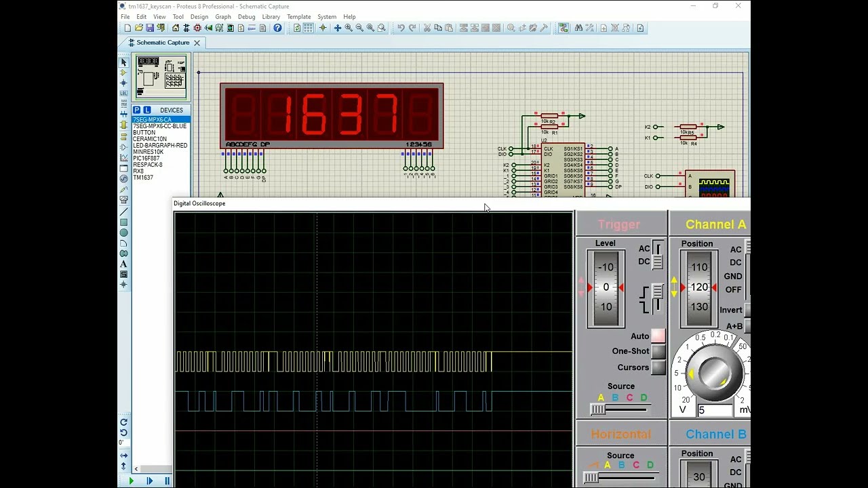Click the Play simulation button
Screen dimensions: 868x488
132,481
